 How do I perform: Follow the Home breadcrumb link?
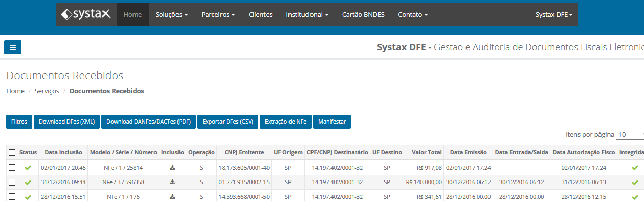[15, 91]
